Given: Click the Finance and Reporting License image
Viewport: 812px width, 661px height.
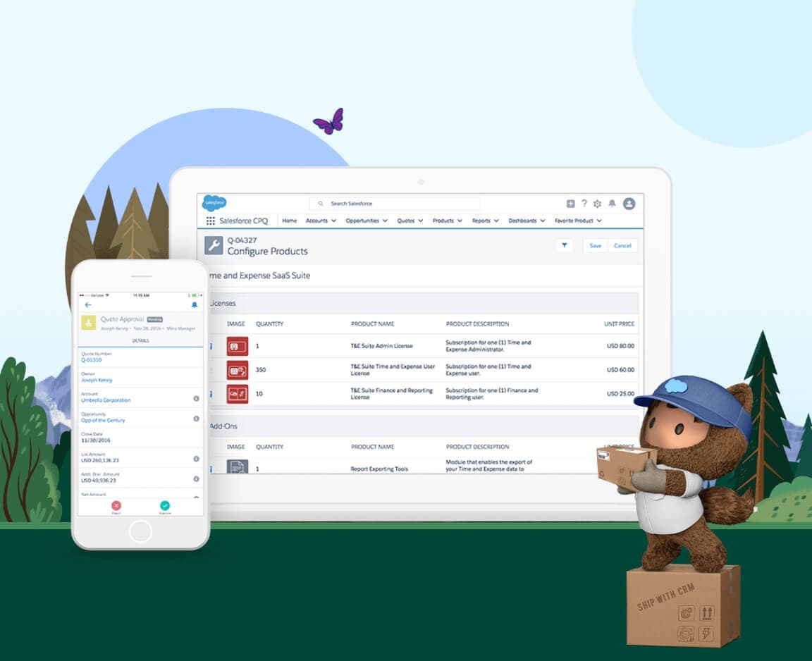Looking at the screenshot, I should [237, 394].
